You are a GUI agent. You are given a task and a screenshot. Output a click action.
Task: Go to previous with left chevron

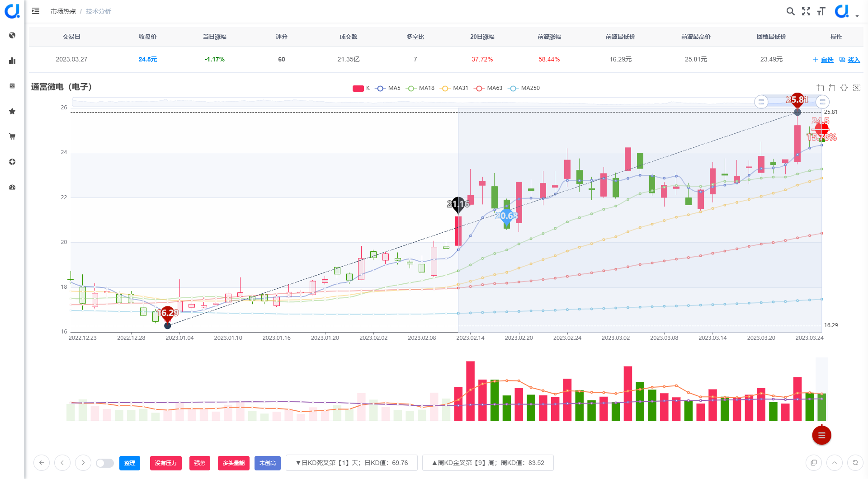pos(62,463)
